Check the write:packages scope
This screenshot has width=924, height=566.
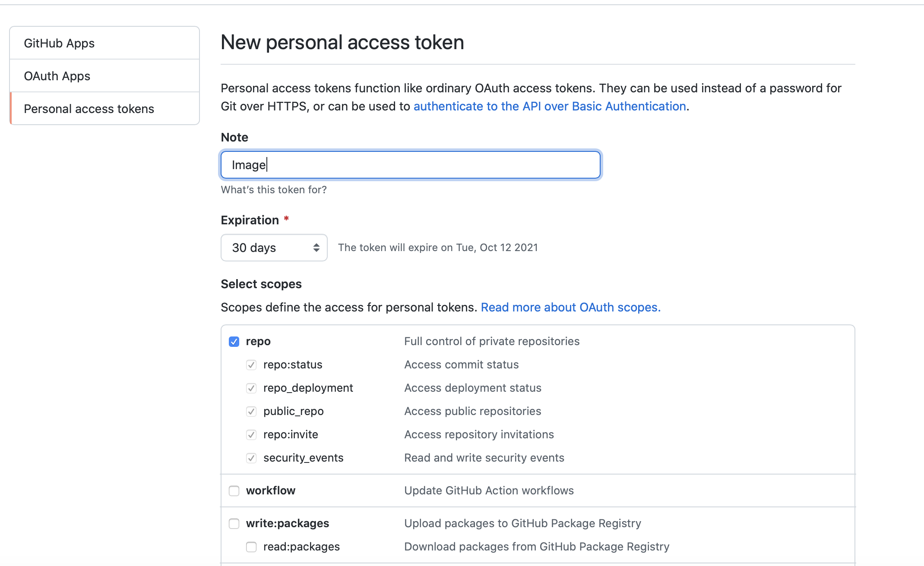pos(234,524)
